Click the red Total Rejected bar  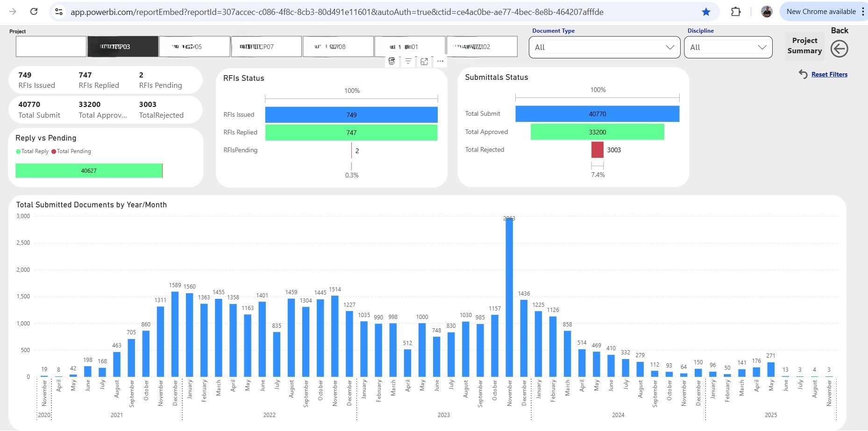pyautogui.click(x=597, y=150)
